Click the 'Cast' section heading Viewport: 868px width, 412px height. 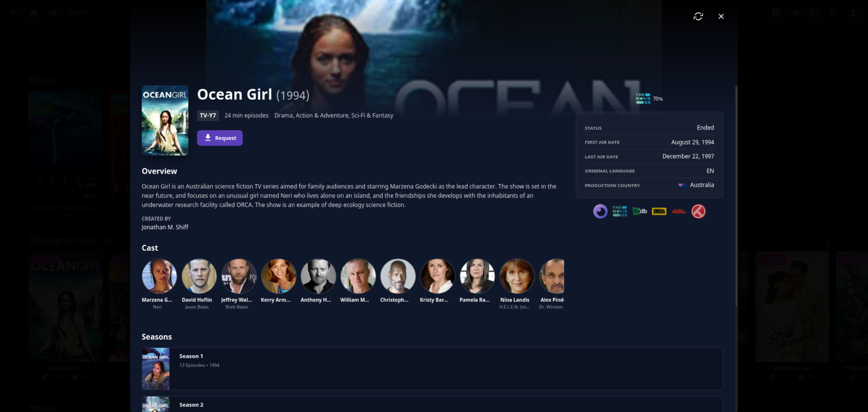(150, 248)
